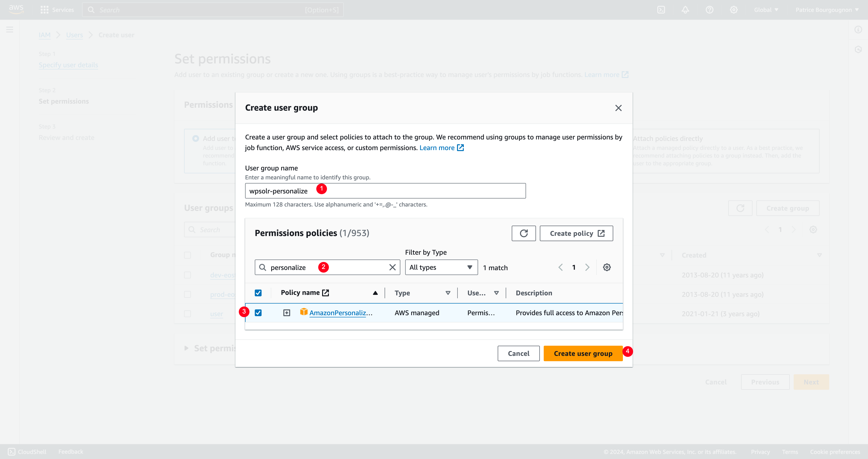Open the Type column filter arrow

[448, 293]
